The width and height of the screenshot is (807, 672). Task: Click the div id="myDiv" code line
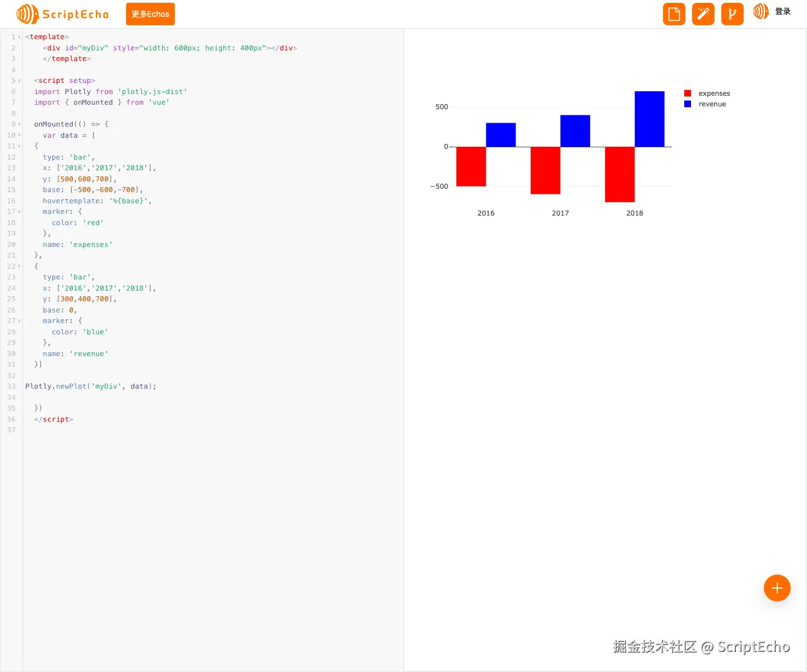170,48
